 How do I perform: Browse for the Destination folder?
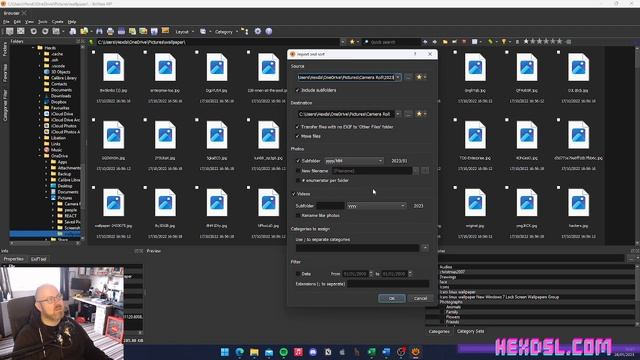coord(408,114)
